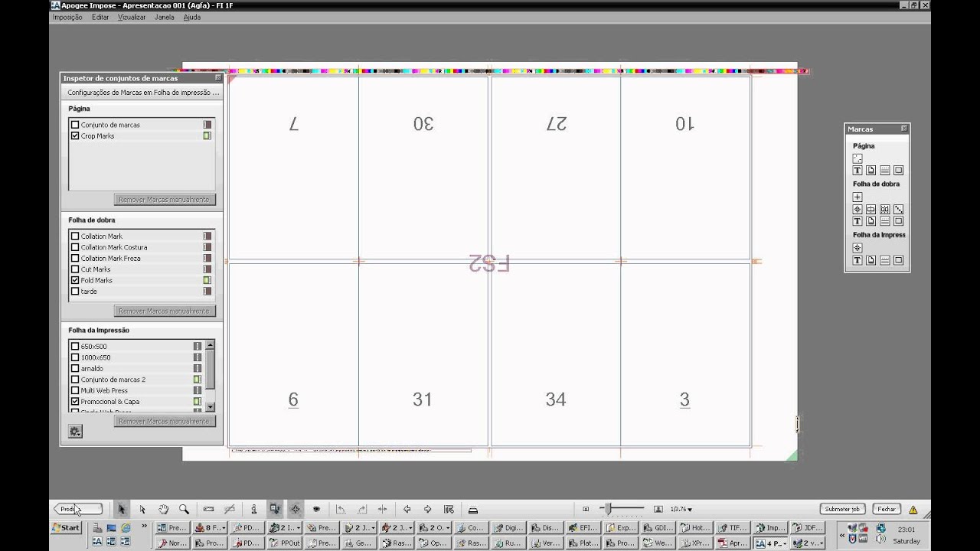This screenshot has height=551, width=980.
Task: Click the Fold Marks green color indicator
Action: point(207,280)
